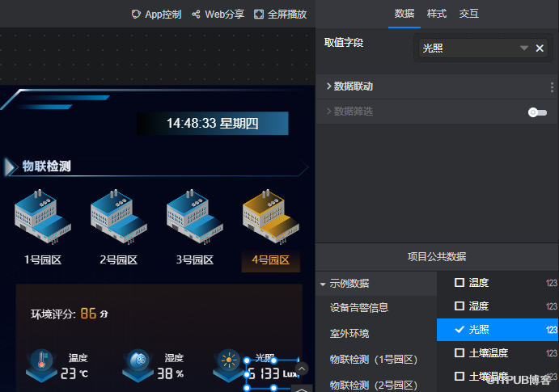Image resolution: width=559 pixels, height=392 pixels.
Task: Click the 38 % humidity value
Action: 171,373
